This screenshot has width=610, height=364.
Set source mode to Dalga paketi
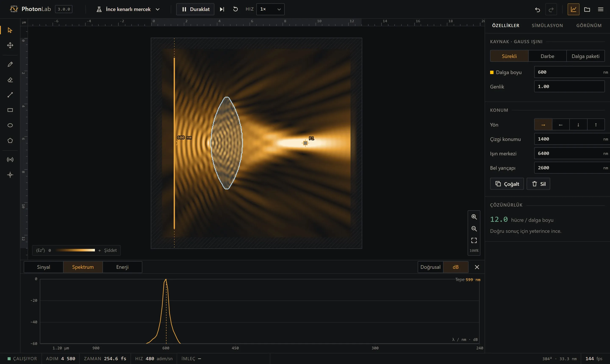(585, 56)
